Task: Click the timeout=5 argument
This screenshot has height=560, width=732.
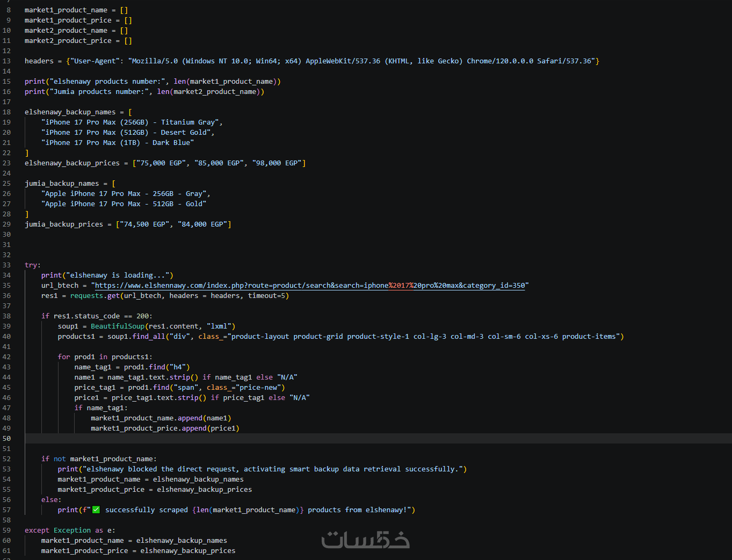Action: click(x=266, y=296)
